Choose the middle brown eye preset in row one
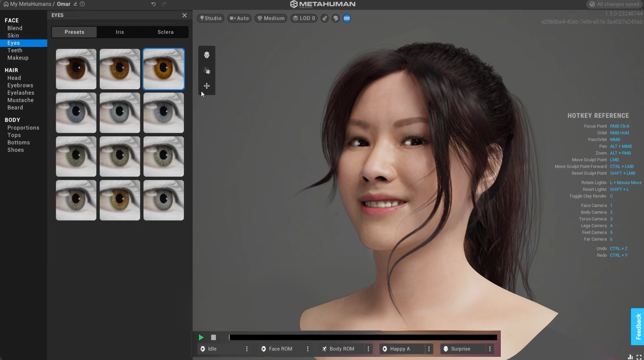Screen dimensions: 644x360 (120, 69)
